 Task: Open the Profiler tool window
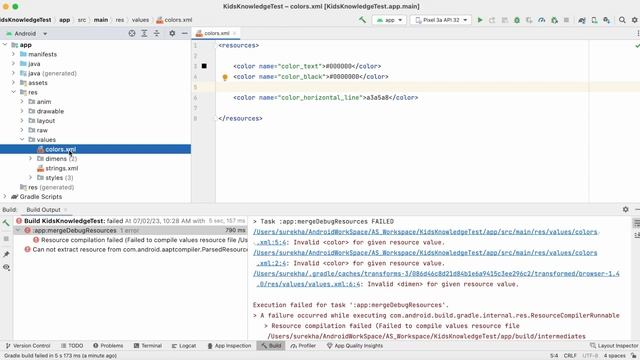(303, 346)
